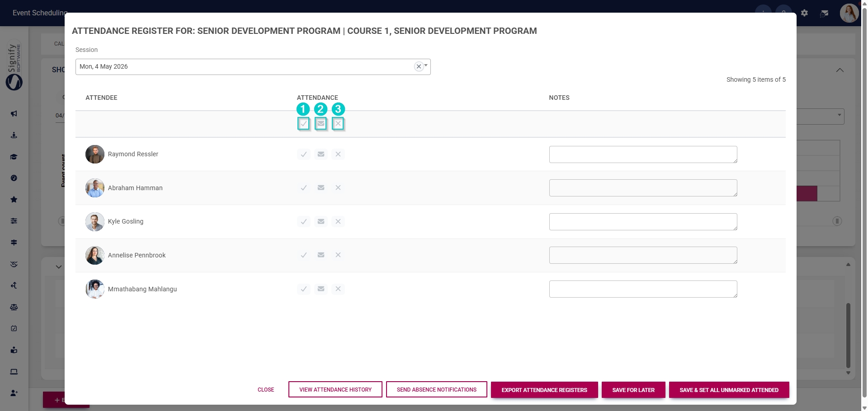This screenshot has height=411, width=868.
Task: Open balance scale icon in sidebar
Action: 14,307
